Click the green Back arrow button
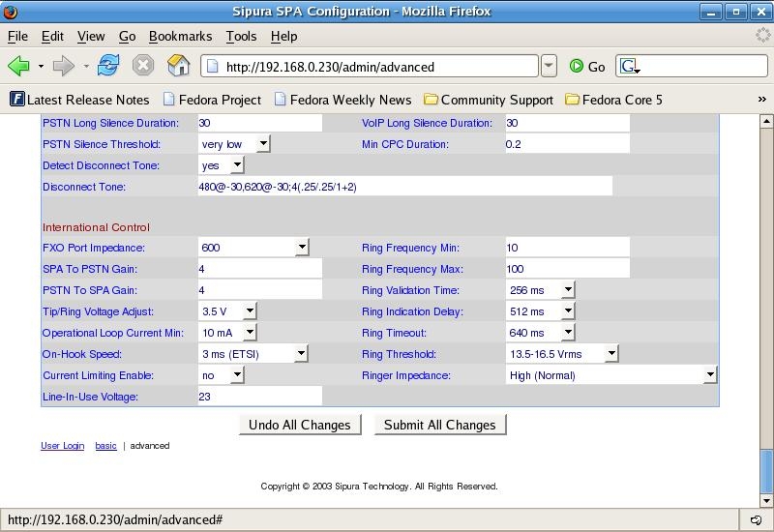The width and height of the screenshot is (774, 532). (x=18, y=66)
